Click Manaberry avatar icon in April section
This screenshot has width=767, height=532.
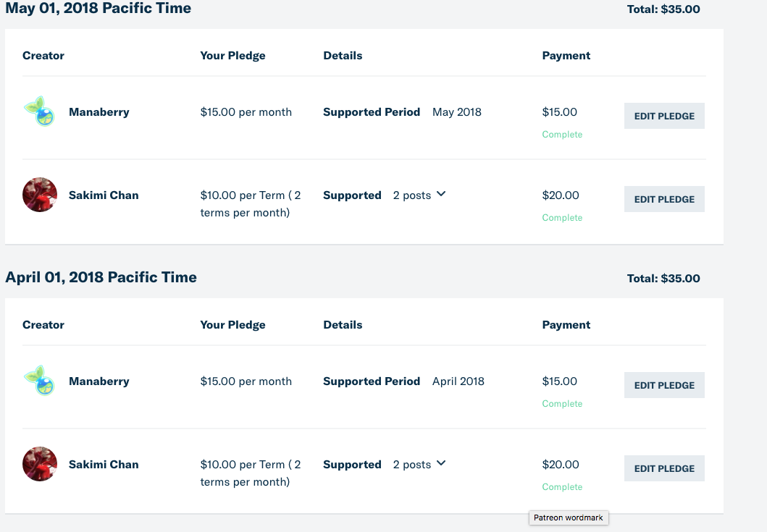(40, 381)
